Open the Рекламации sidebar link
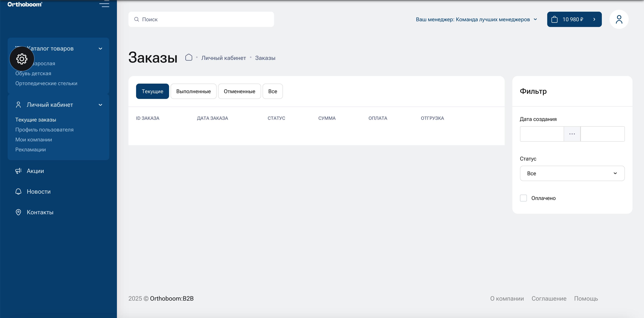The height and width of the screenshot is (318, 644). 30,149
